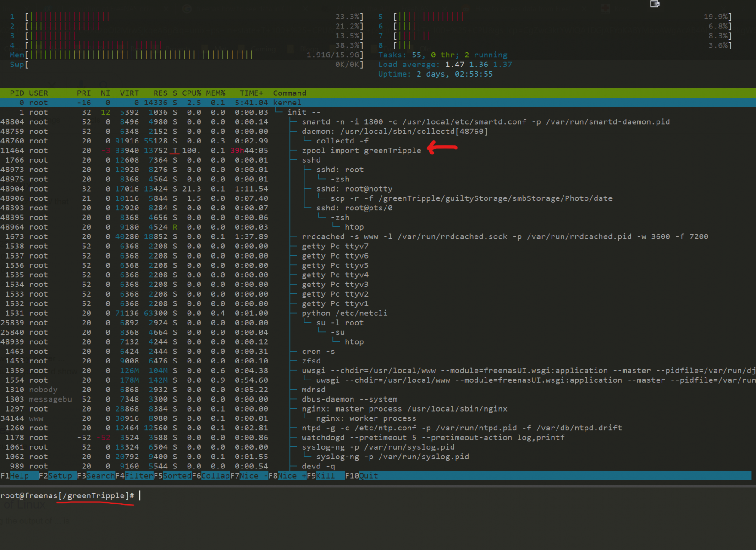Sort by Command column header

pos(290,93)
